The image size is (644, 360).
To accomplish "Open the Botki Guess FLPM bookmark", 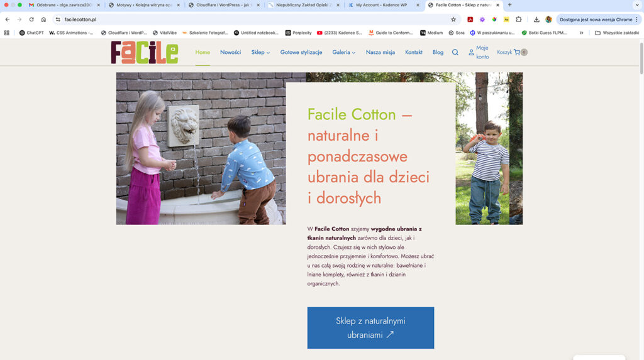I will click(544, 33).
